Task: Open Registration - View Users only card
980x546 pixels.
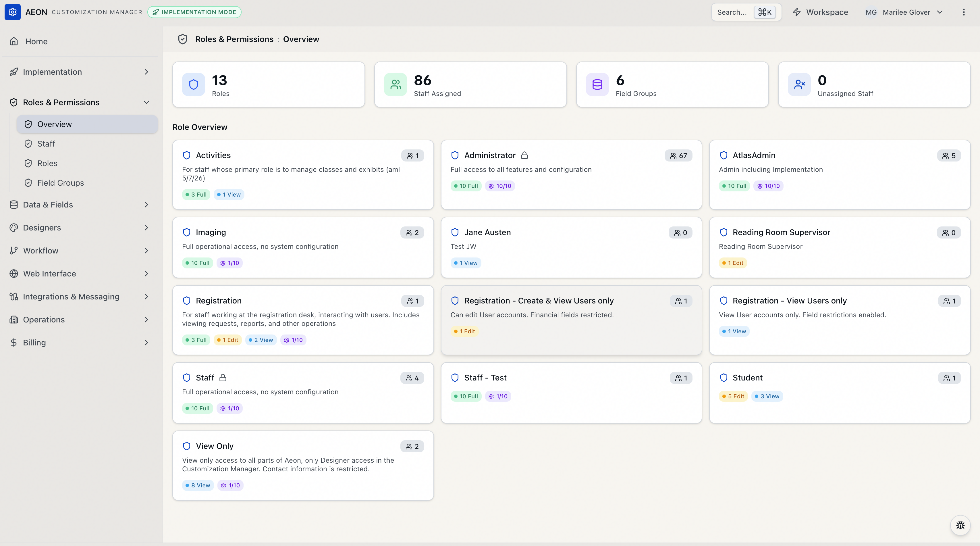Action: click(x=840, y=320)
